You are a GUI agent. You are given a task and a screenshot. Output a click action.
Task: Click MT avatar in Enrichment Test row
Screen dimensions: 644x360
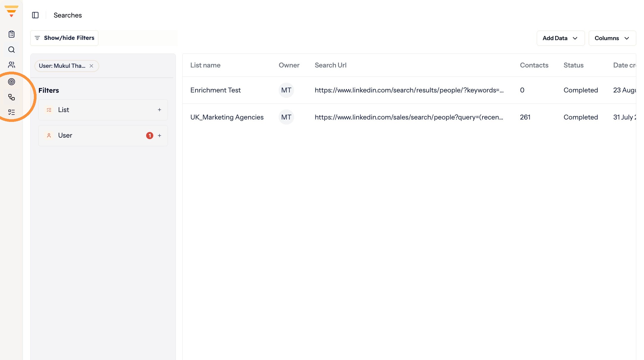[286, 90]
